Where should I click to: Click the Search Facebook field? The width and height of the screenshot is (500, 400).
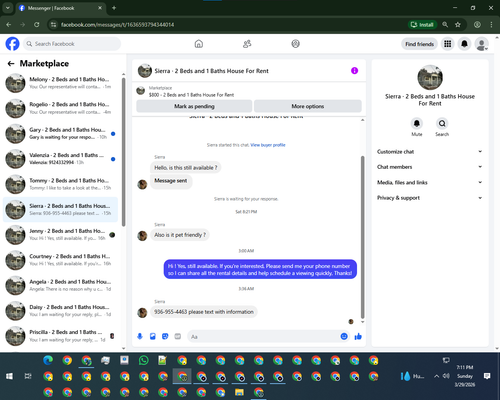click(x=72, y=44)
